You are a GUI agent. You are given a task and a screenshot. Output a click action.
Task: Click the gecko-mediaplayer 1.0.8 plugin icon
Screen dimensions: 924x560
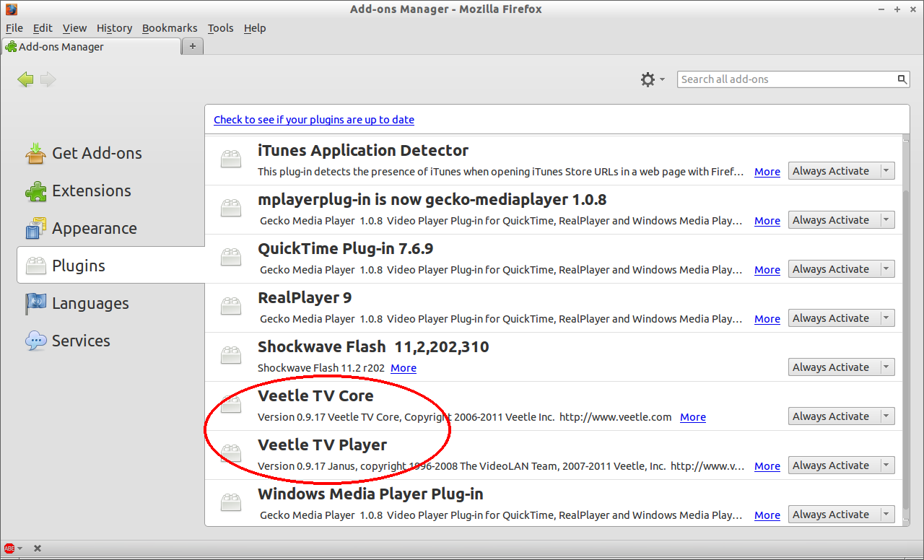pos(231,208)
